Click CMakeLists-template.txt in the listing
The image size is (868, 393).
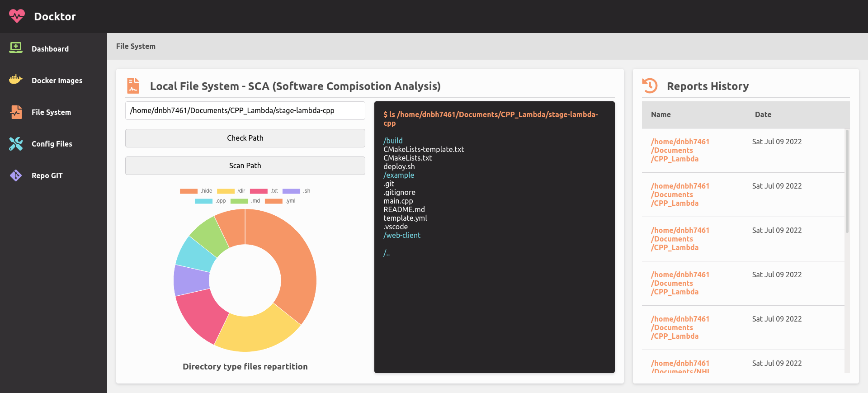coord(424,149)
